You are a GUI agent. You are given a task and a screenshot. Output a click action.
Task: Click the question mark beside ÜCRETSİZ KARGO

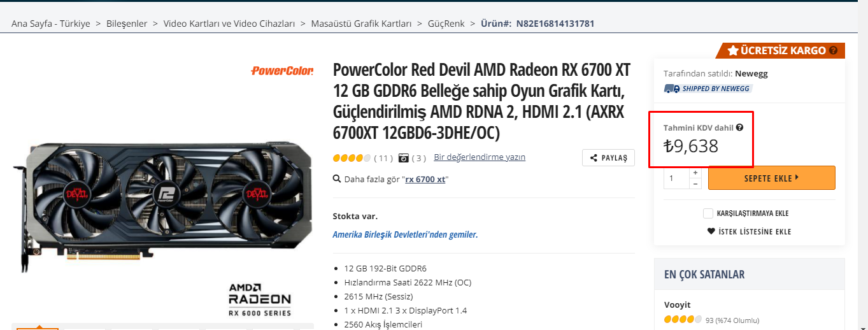click(x=834, y=50)
